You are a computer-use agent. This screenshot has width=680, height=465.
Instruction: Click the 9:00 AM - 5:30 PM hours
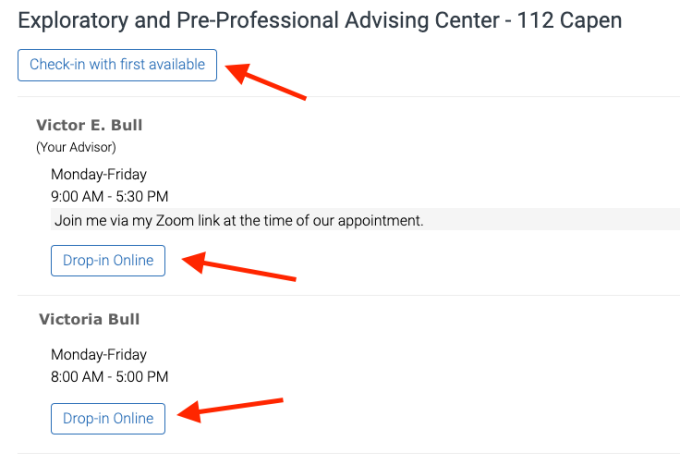point(109,196)
